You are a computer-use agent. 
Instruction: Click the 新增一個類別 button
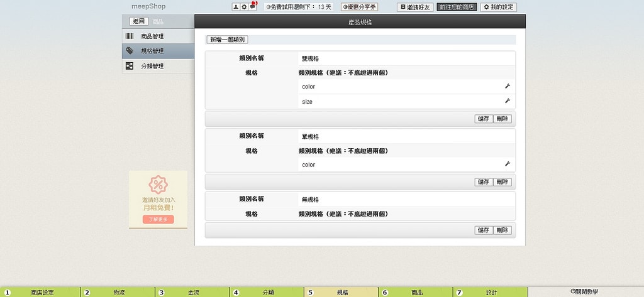point(227,40)
